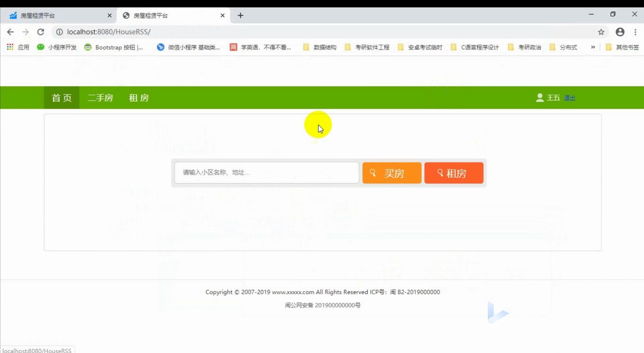The height and width of the screenshot is (353, 644).
Task: Reload the page with the refresh icon
Action: 41,32
